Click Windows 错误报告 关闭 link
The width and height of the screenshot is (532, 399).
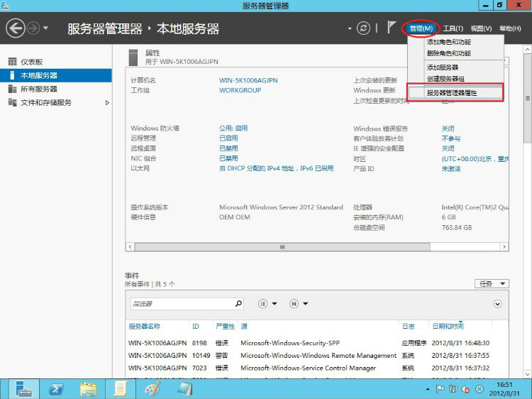coord(448,129)
